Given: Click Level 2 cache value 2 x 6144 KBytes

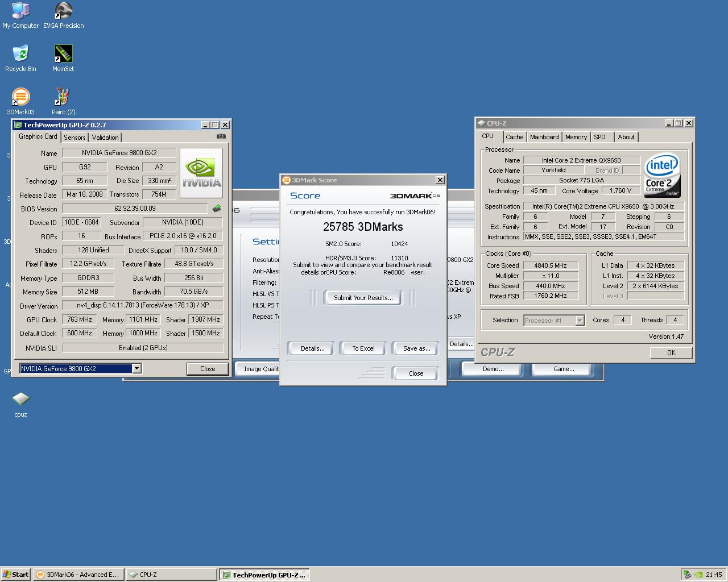Looking at the screenshot, I should point(655,286).
